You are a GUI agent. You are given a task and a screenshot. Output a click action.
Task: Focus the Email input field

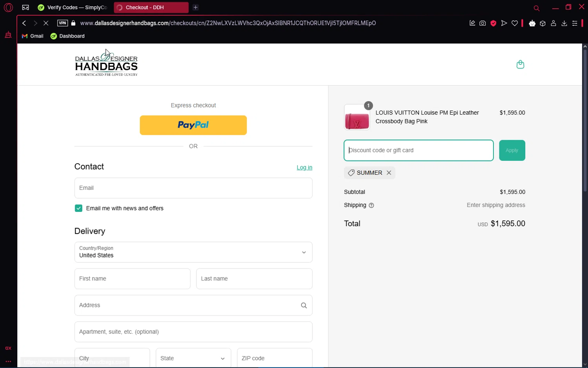point(193,188)
